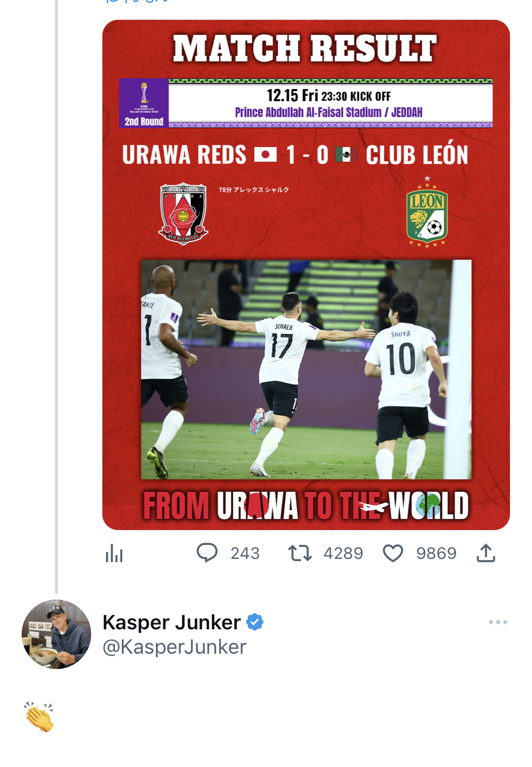The image size is (532, 767).
Task: Tap the reply speech bubble icon
Action: coord(207,553)
